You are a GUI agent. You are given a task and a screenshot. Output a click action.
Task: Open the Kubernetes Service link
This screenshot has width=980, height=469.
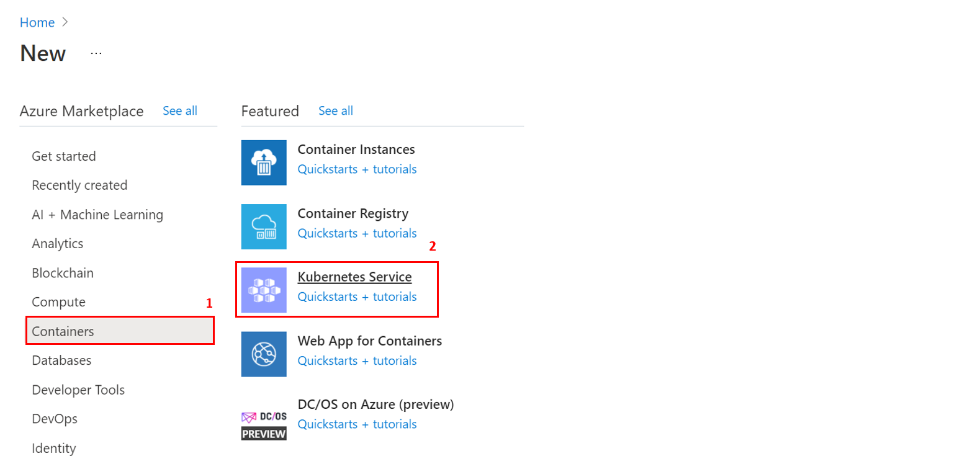(x=354, y=277)
